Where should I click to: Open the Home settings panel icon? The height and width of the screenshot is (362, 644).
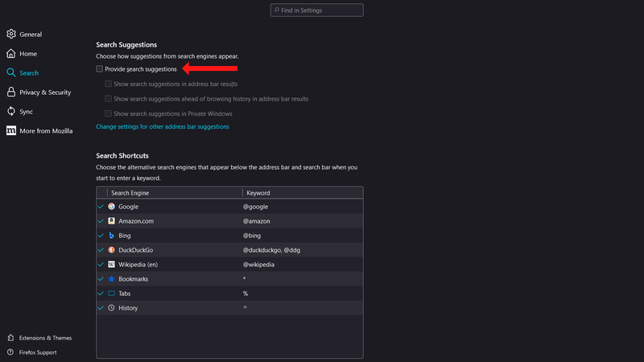click(x=11, y=53)
